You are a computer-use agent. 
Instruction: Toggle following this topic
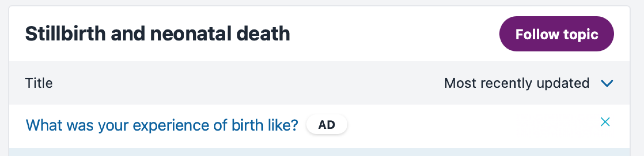pyautogui.click(x=556, y=34)
